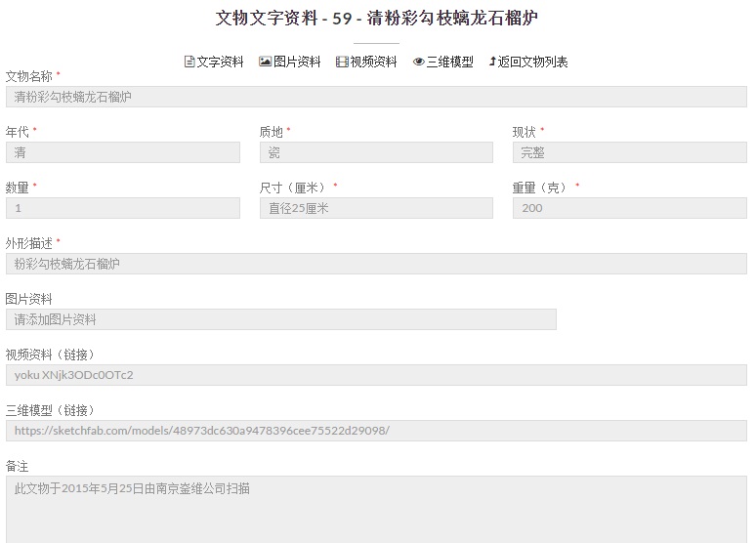This screenshot has height=543, width=756.
Task: Click inside the 备注 textarea
Action: pos(376,508)
